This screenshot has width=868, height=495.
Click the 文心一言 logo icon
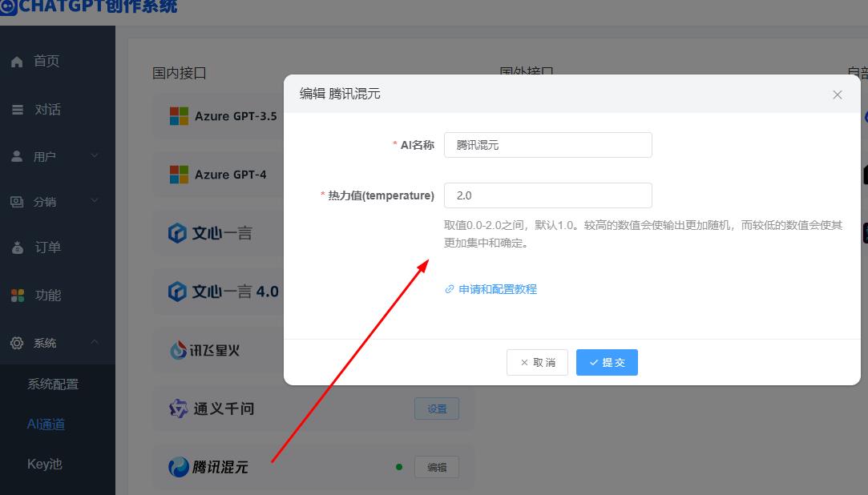point(177,233)
